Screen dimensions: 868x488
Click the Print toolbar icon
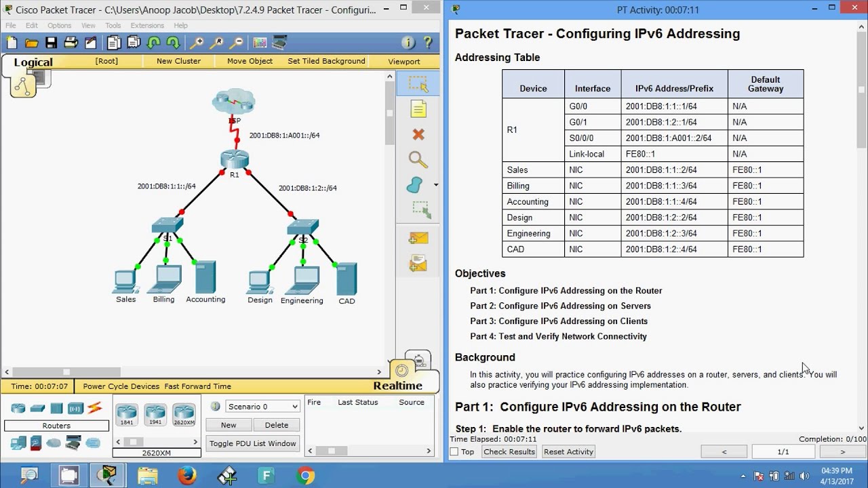[71, 43]
